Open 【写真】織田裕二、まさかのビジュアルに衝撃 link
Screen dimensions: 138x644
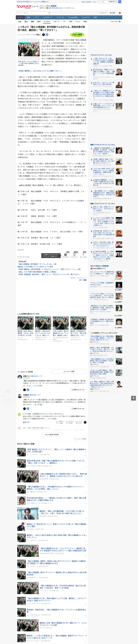(40, 71)
